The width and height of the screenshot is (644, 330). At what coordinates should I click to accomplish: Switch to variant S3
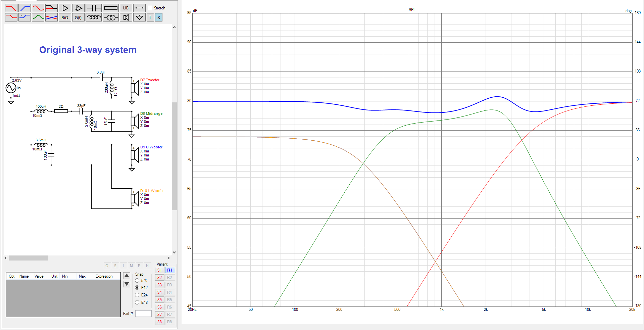point(160,285)
